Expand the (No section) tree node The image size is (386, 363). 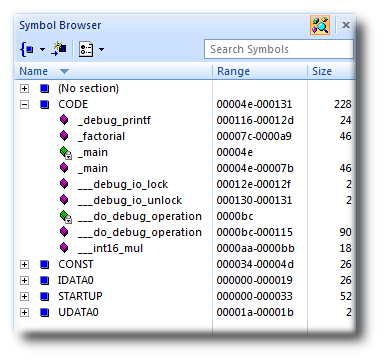24,89
